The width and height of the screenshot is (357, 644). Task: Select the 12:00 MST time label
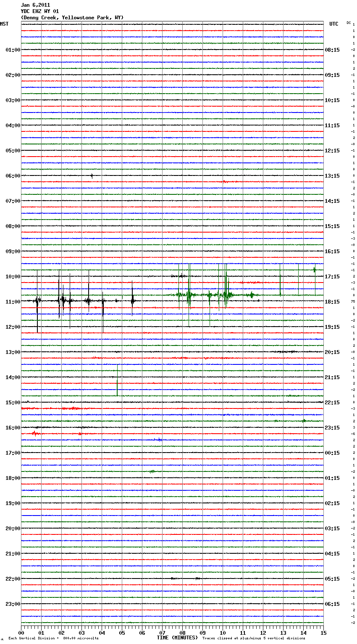click(13, 327)
